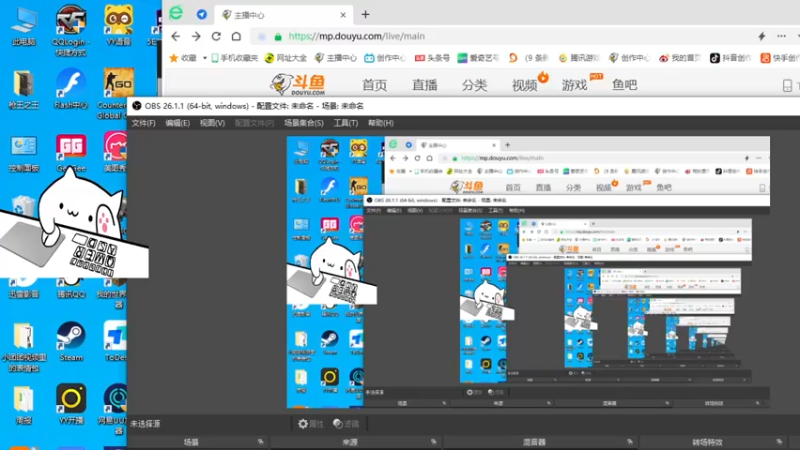The image size is (800, 450).
Task: Click the Douyu logo on the page
Action: [x=298, y=84]
